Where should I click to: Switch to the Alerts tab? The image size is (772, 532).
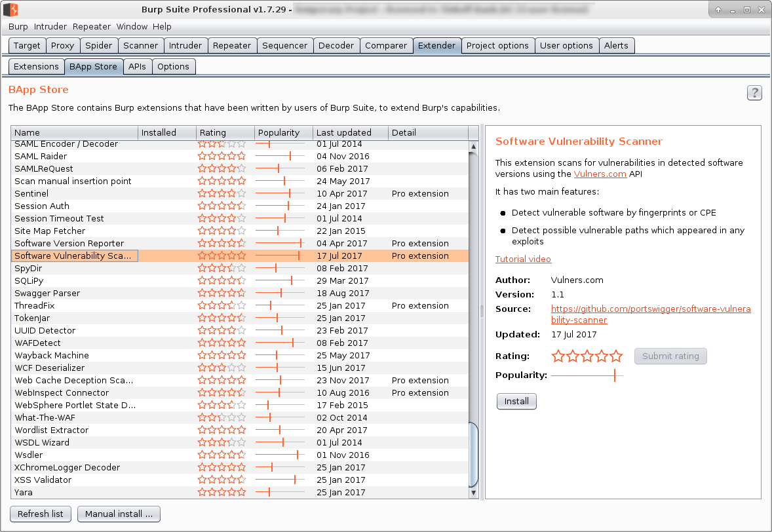click(x=617, y=45)
